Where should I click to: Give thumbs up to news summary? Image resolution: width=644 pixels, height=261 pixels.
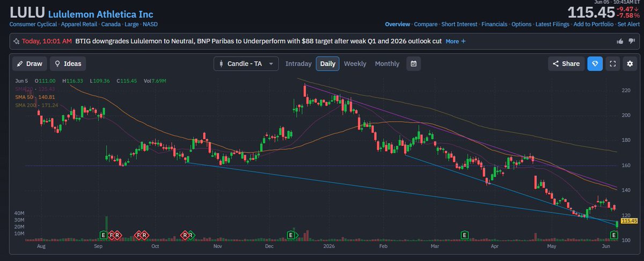coord(620,41)
